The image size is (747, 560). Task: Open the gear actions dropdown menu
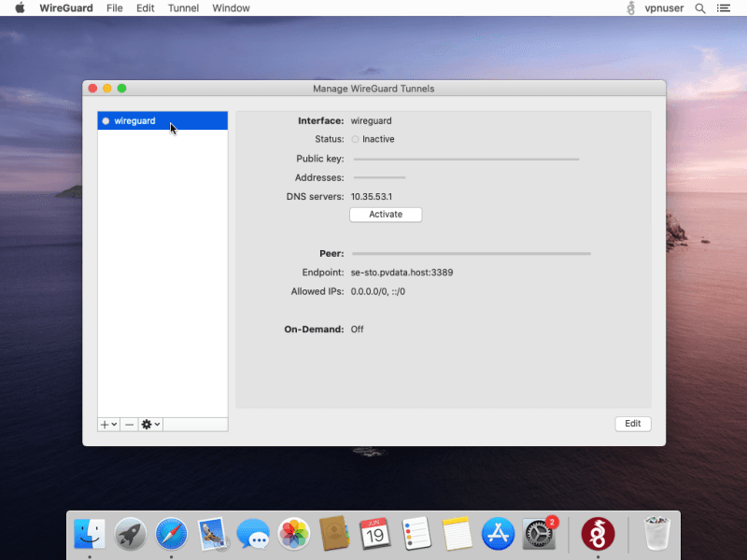[150, 424]
